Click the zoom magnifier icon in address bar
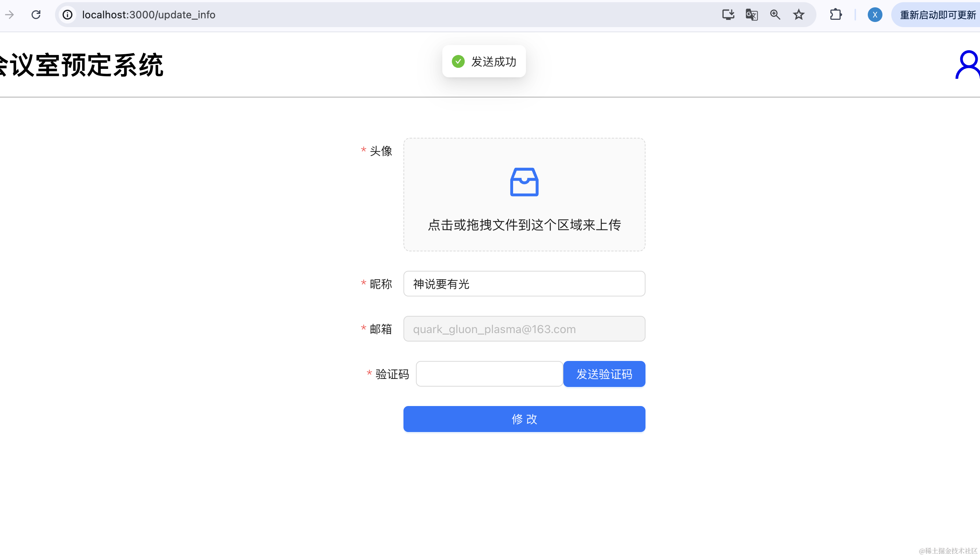This screenshot has height=557, width=980. (x=775, y=15)
